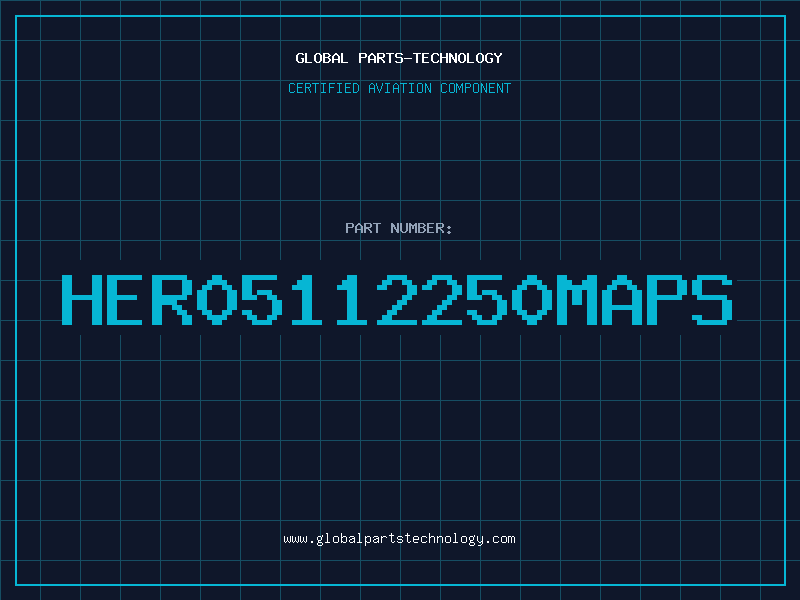This screenshot has width=800, height=600.
Task: Click the MAPS suffix of the part number
Action: [645, 299]
